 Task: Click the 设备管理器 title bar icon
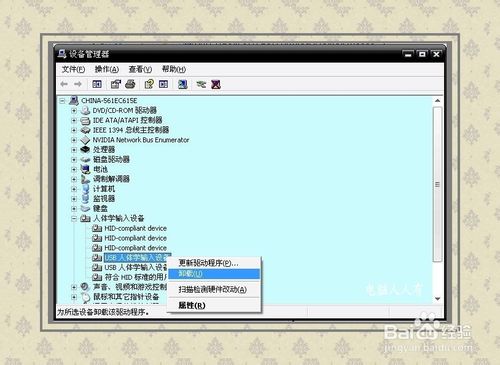[62, 54]
